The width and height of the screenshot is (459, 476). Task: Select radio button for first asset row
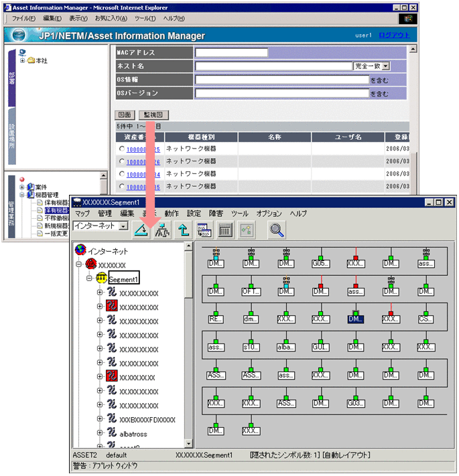tap(122, 149)
